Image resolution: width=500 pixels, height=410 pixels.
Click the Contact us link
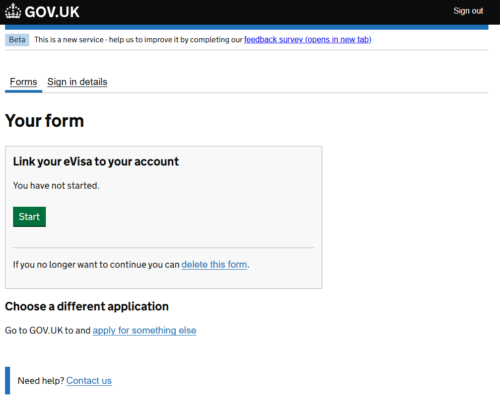[x=89, y=381]
